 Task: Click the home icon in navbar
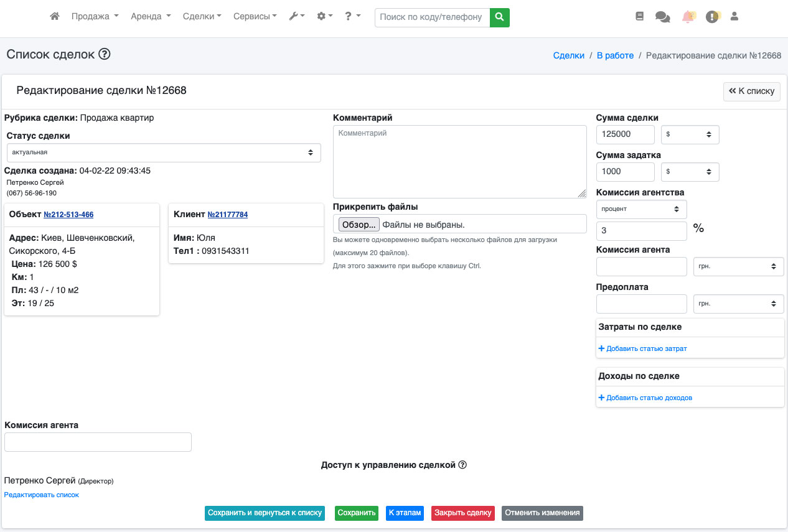[x=55, y=17]
